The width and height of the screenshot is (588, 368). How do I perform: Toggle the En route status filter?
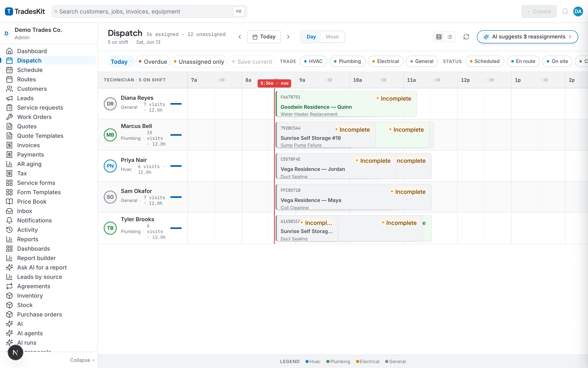(x=523, y=61)
